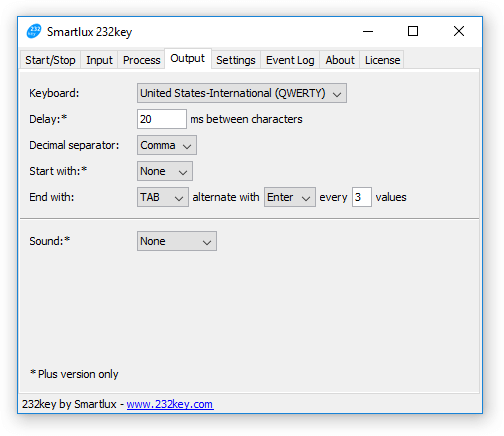Click the 'Start with:*' label
The image size is (504, 436).
click(x=58, y=171)
